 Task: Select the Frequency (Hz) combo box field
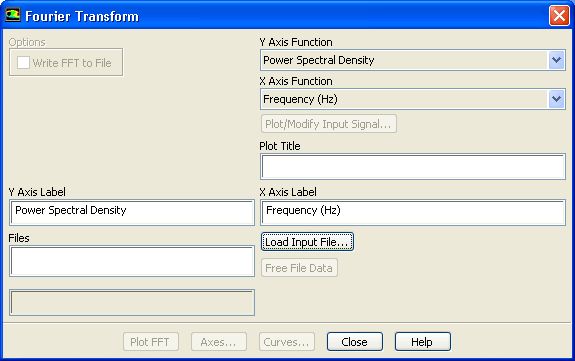point(413,99)
